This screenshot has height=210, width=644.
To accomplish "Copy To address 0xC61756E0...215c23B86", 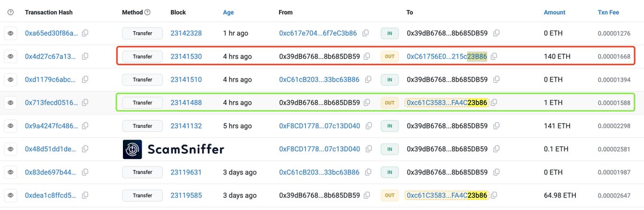I will (494, 56).
